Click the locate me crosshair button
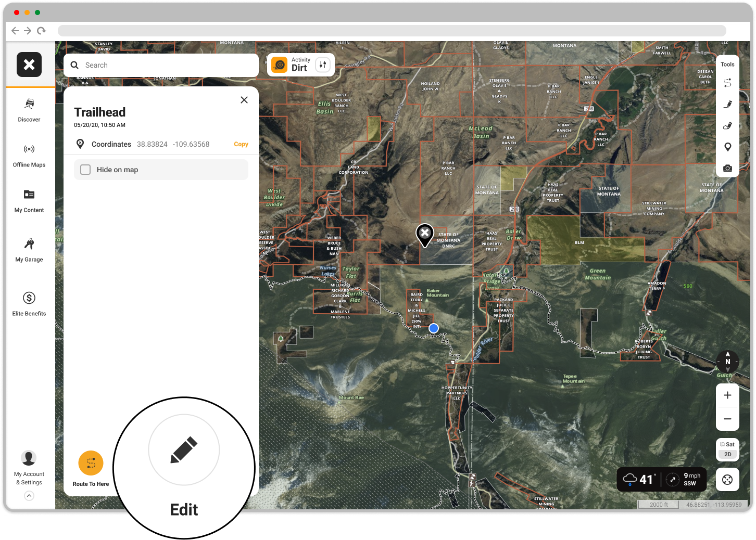This screenshot has height=540, width=756. point(728,480)
